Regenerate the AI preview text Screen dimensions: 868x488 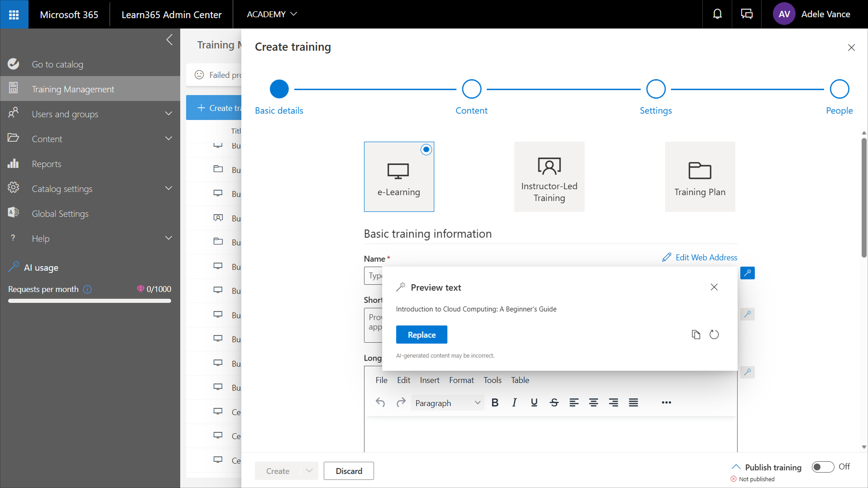(714, 335)
